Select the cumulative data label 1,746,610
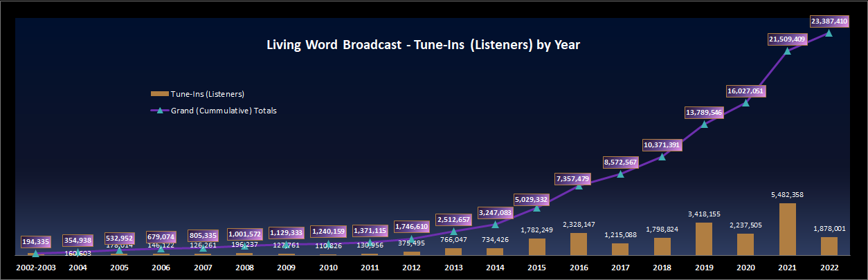Screen dimensions: 868x280 coord(413,226)
